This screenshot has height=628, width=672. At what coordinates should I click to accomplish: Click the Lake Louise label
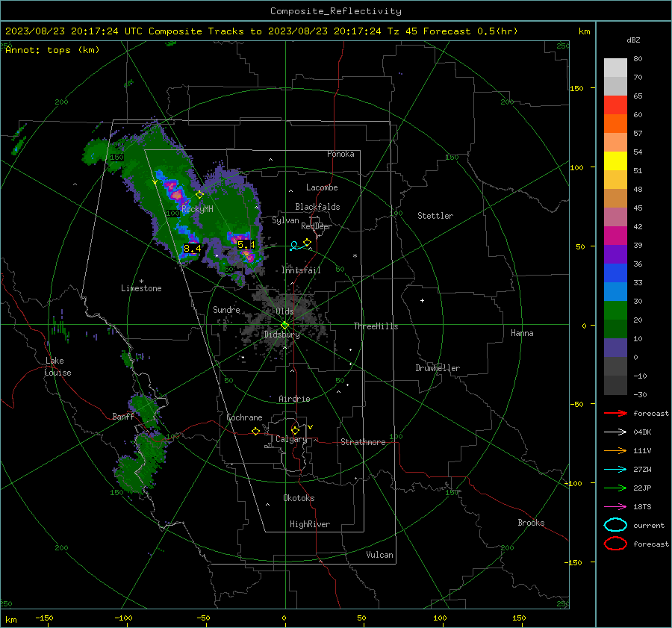click(x=57, y=367)
